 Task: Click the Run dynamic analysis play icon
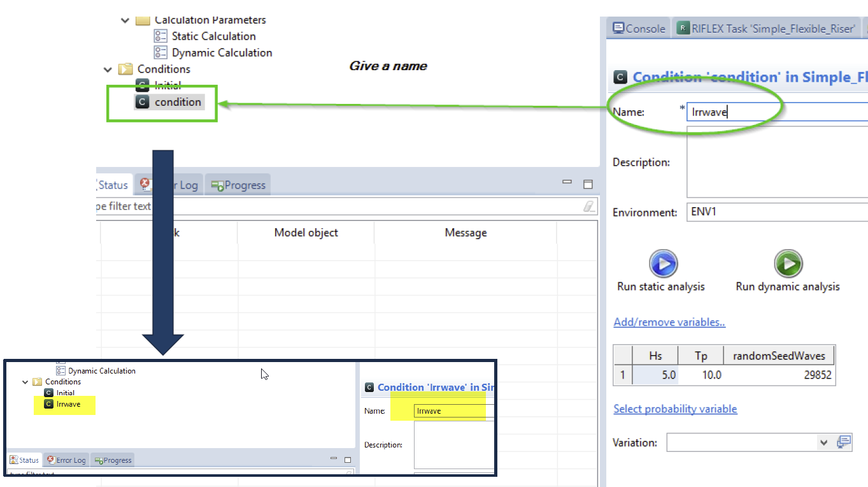pyautogui.click(x=788, y=263)
